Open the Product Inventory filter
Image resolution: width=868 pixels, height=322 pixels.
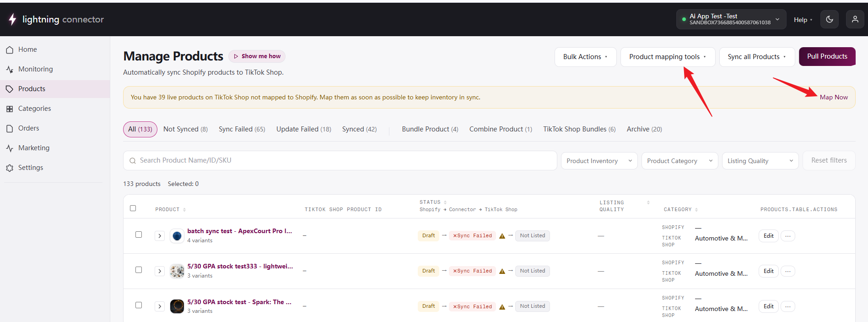[x=599, y=161]
